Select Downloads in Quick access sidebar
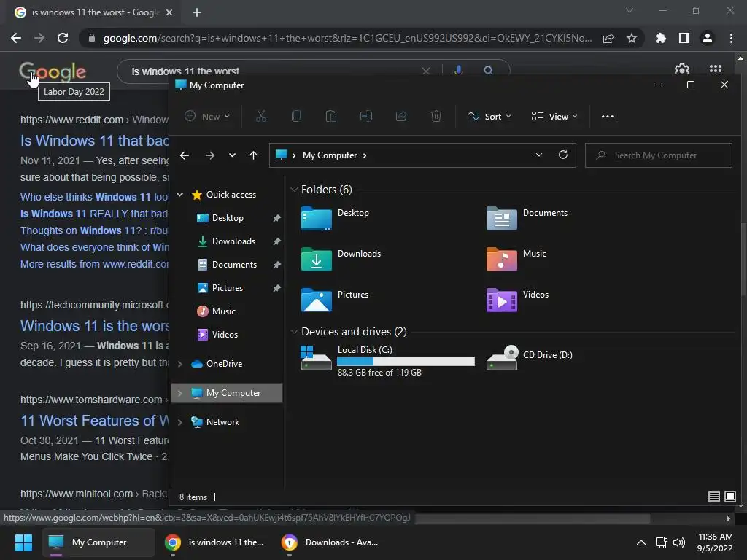Viewport: 747px width, 560px height. coord(233,241)
